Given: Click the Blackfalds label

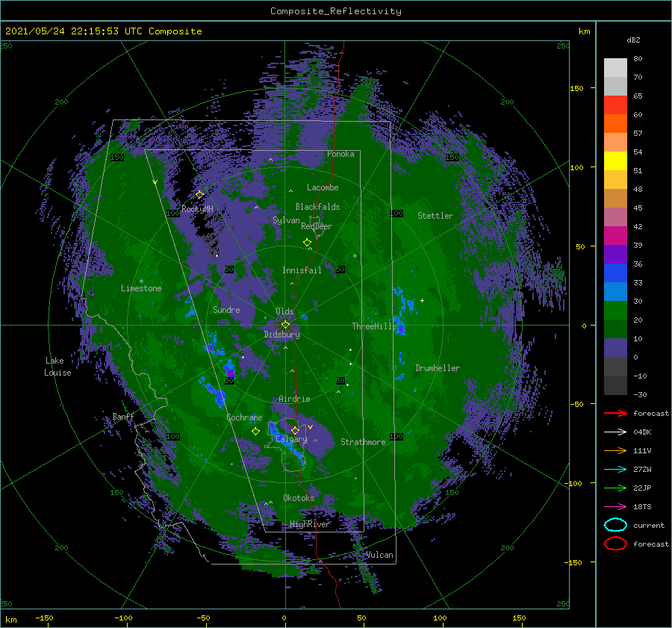Looking at the screenshot, I should click(317, 207).
